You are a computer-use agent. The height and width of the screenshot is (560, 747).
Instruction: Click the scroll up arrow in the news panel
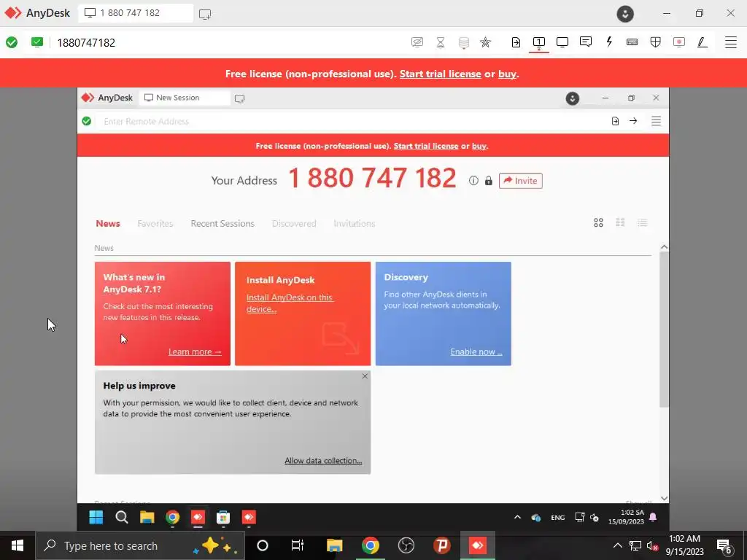click(664, 246)
